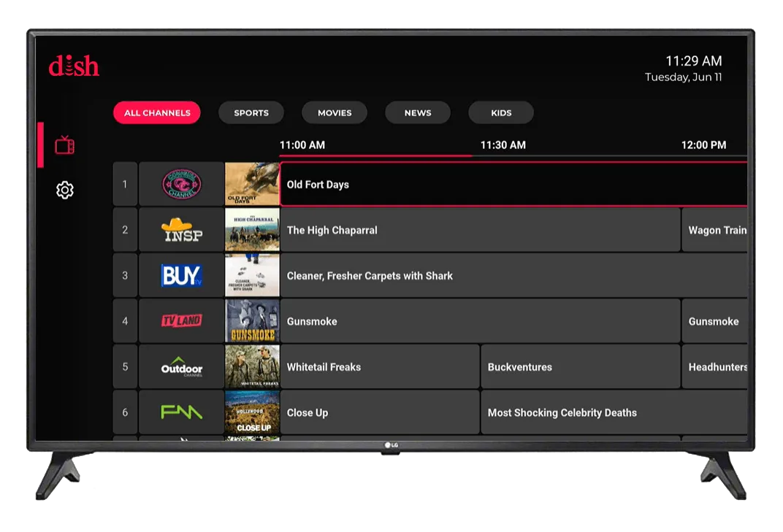Click The High Chaparral thumbnail
This screenshot has width=783, height=532.
click(252, 230)
